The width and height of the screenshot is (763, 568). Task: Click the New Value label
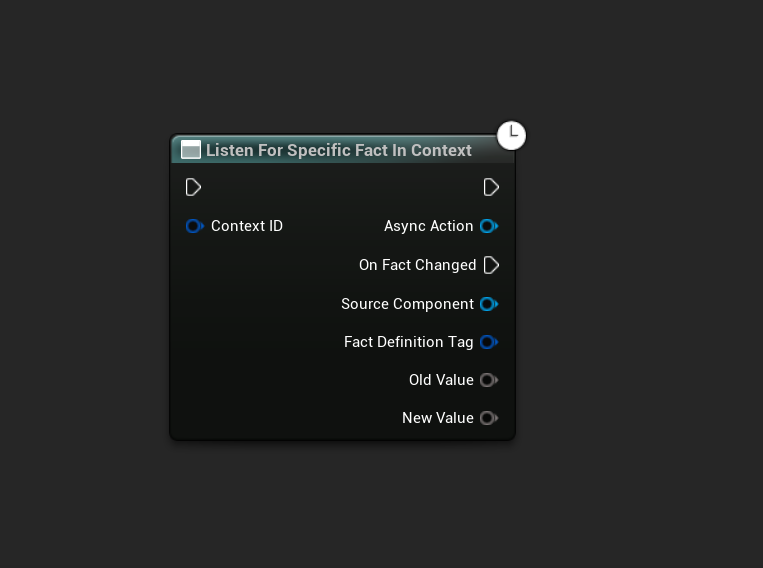pos(437,418)
